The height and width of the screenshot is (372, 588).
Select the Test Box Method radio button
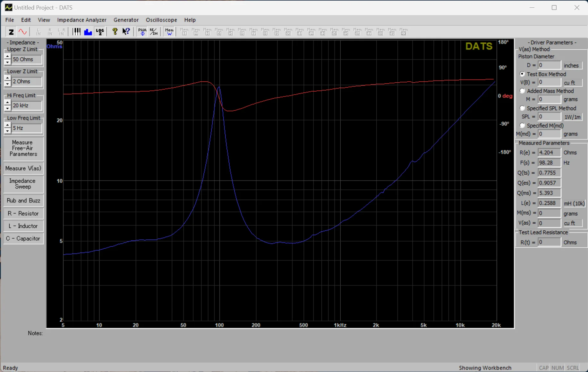[522, 74]
